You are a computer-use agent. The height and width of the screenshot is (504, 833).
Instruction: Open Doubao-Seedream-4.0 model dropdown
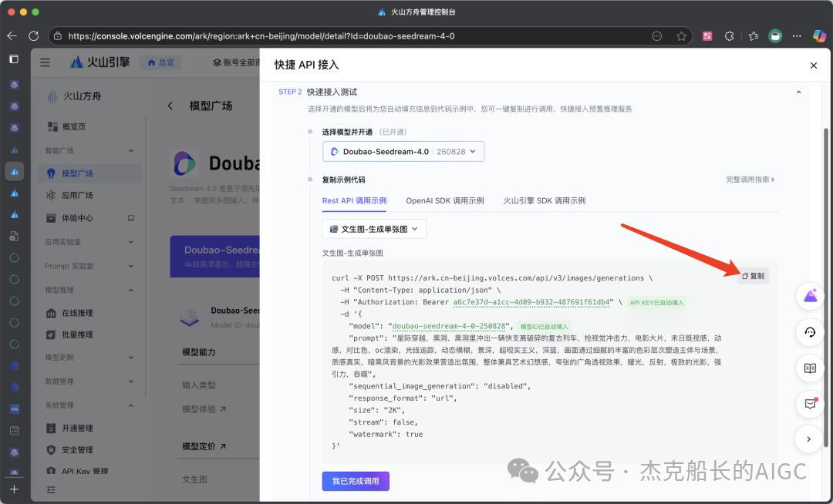(x=403, y=152)
